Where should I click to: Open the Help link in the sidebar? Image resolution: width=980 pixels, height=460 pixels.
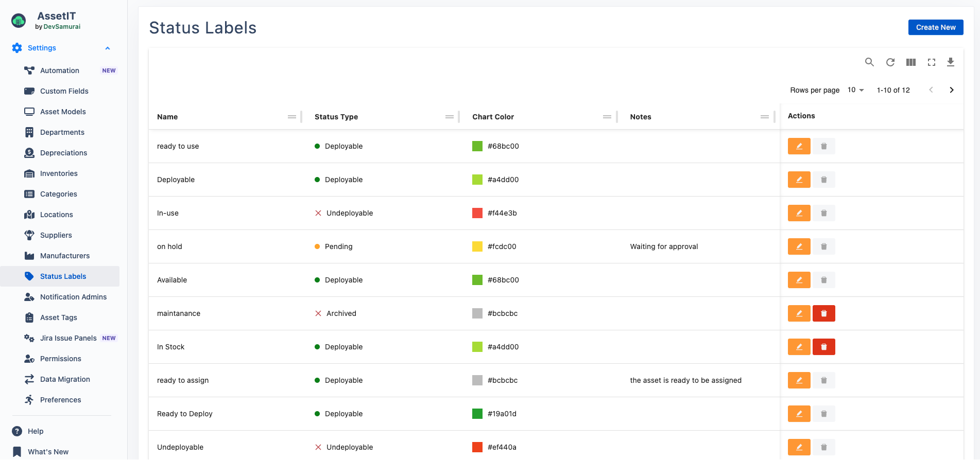[x=36, y=431]
